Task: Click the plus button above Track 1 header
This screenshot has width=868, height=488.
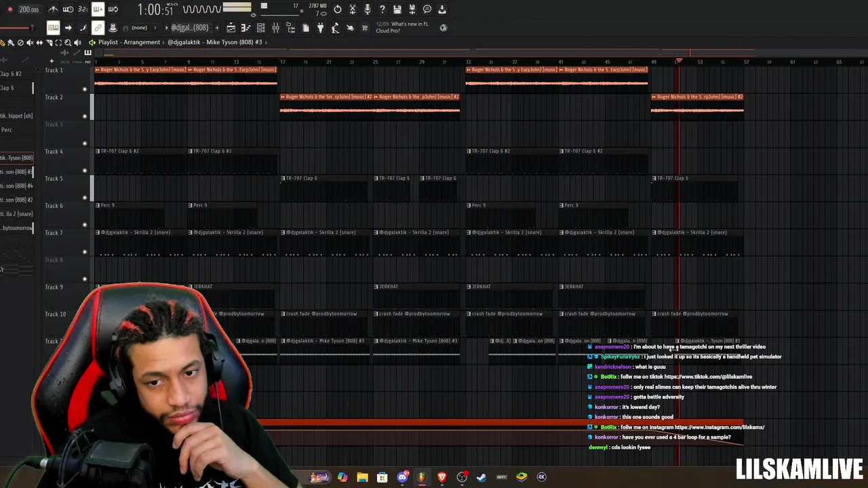Action: (52, 62)
